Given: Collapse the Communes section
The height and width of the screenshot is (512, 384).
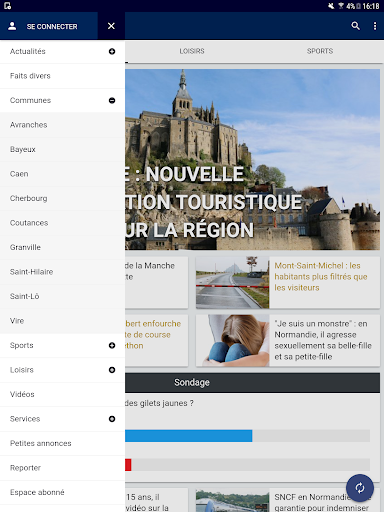Looking at the screenshot, I should [112, 100].
